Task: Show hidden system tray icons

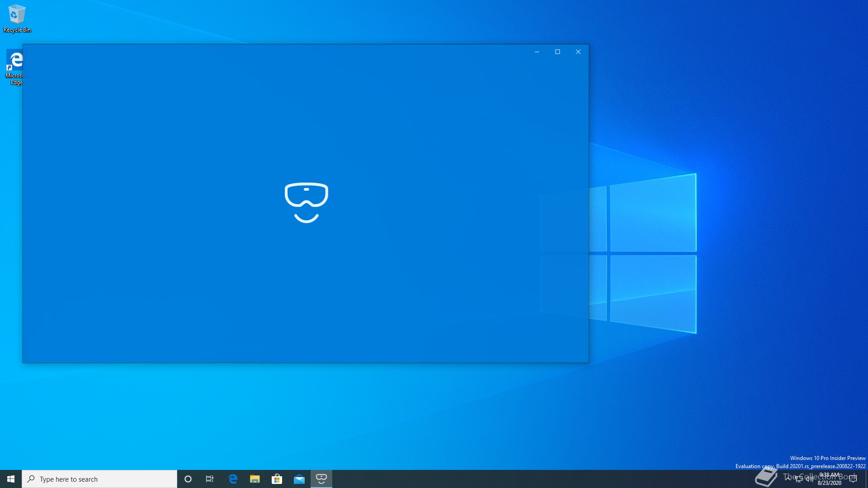Action: point(788,479)
